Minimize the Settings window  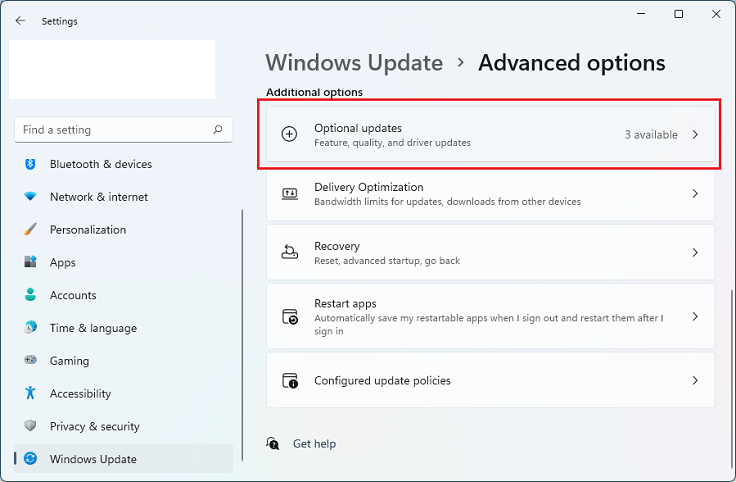tap(641, 14)
